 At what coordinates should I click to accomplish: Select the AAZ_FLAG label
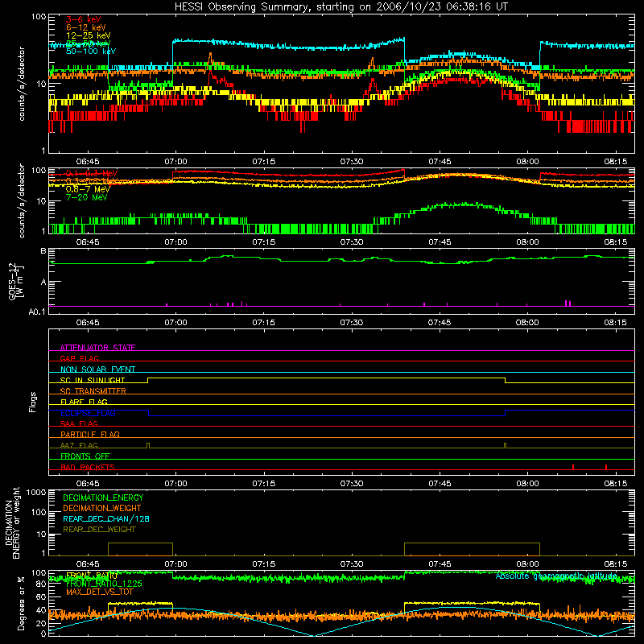click(x=79, y=445)
